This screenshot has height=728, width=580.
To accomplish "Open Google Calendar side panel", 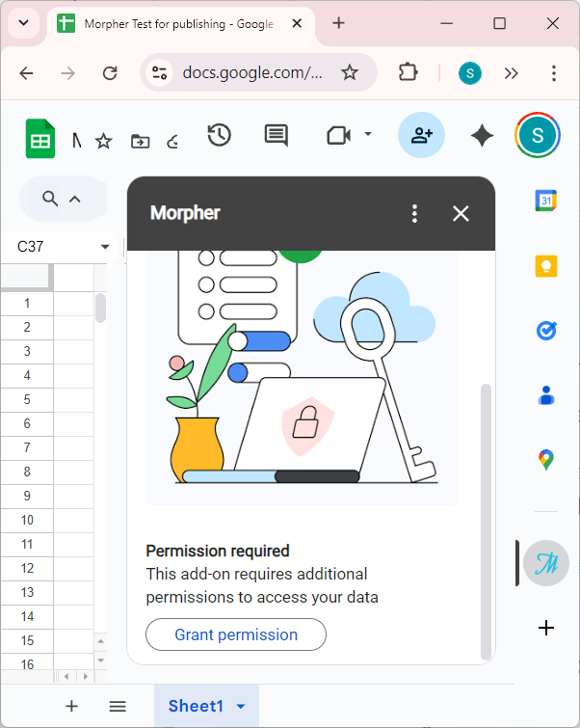I will [x=546, y=201].
